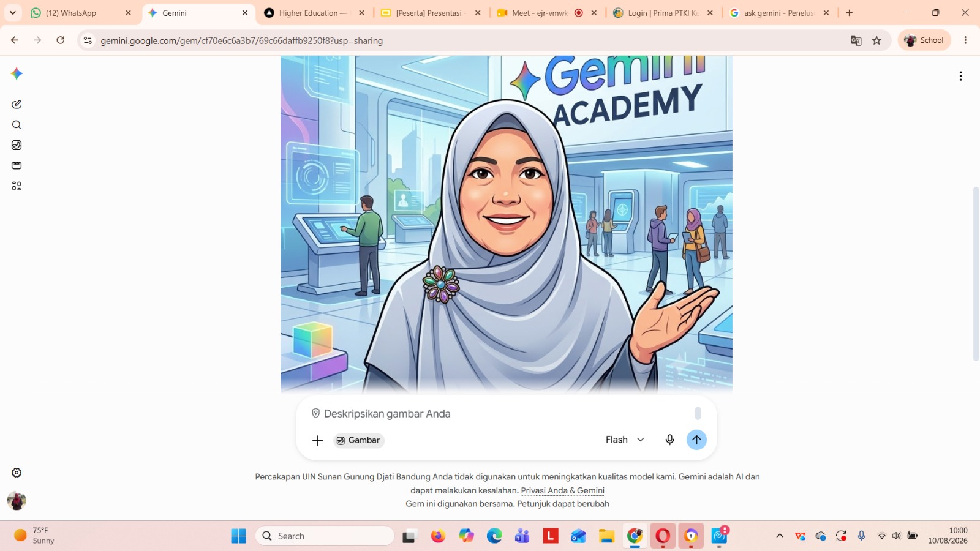
Task: Click the account avatar in Gemini sidebar
Action: 17,501
